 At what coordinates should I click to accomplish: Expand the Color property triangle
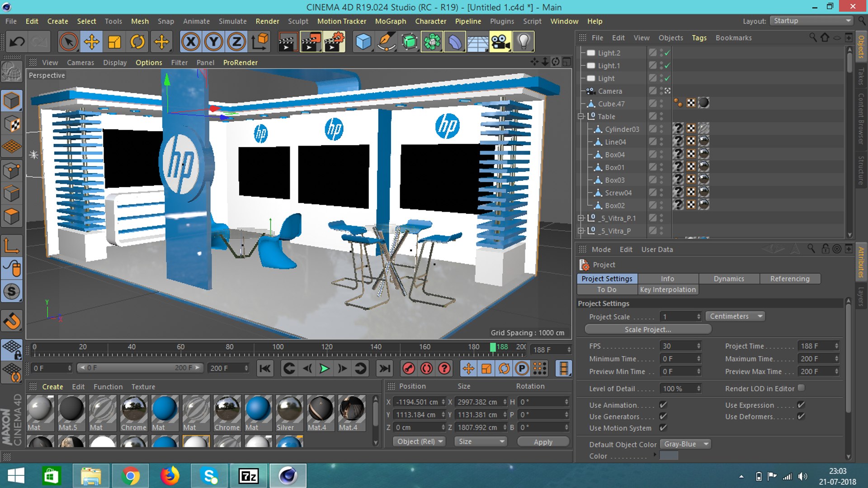click(655, 455)
